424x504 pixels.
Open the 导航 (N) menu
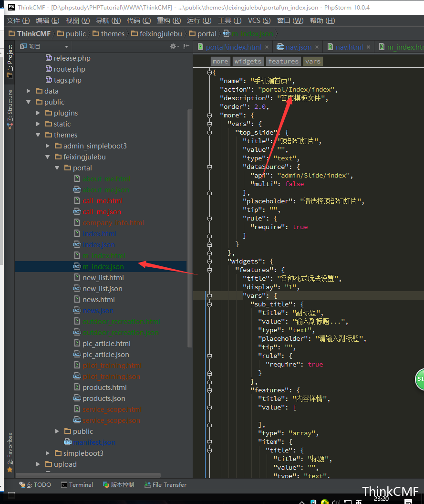108,21
